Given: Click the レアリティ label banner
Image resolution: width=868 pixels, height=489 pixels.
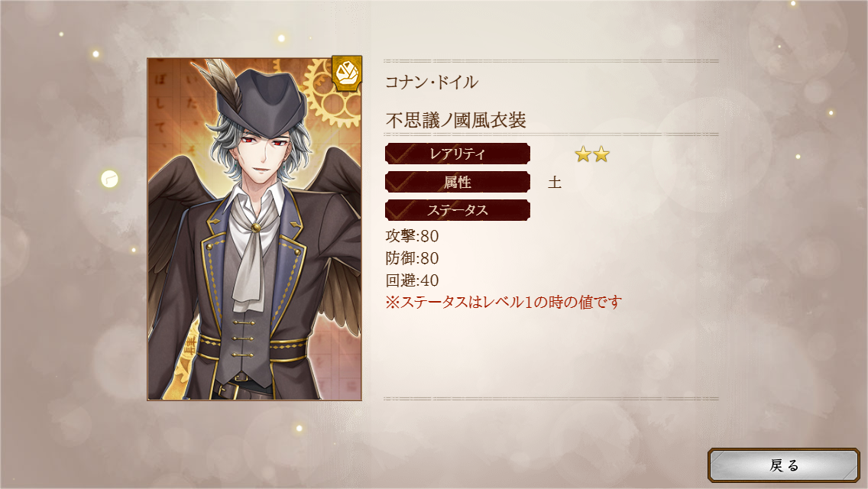Looking at the screenshot, I should (458, 154).
